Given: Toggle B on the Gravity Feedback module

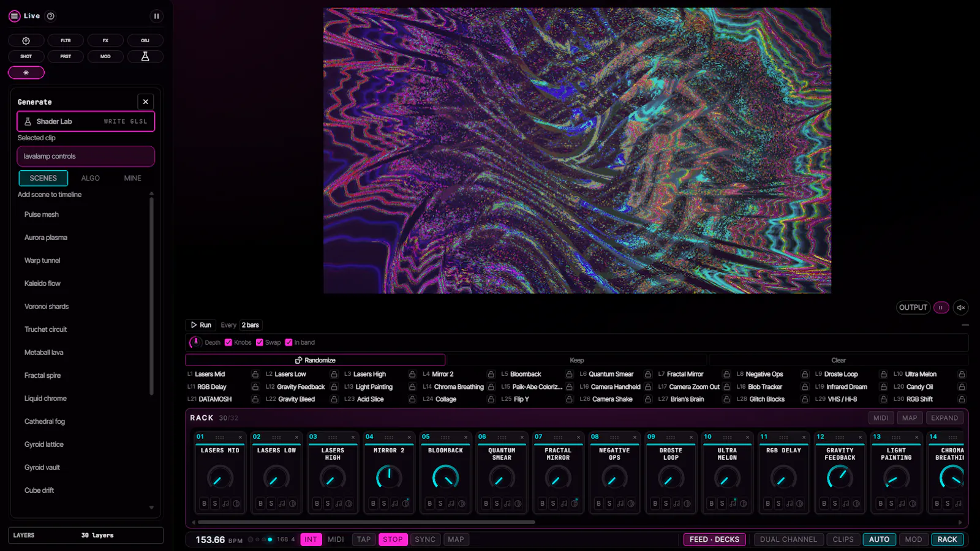Looking at the screenshot, I should click(824, 503).
